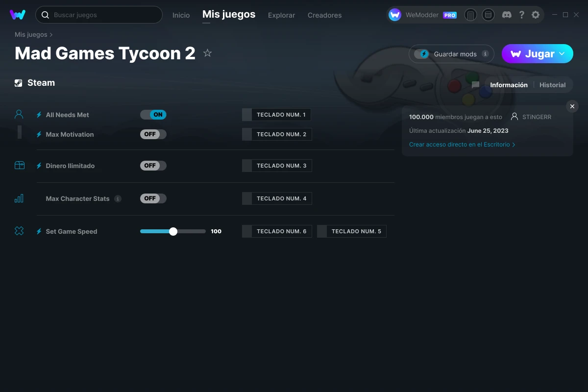Click the phone remote icon in header
Image resolution: width=588 pixels, height=392 pixels.
470,15
